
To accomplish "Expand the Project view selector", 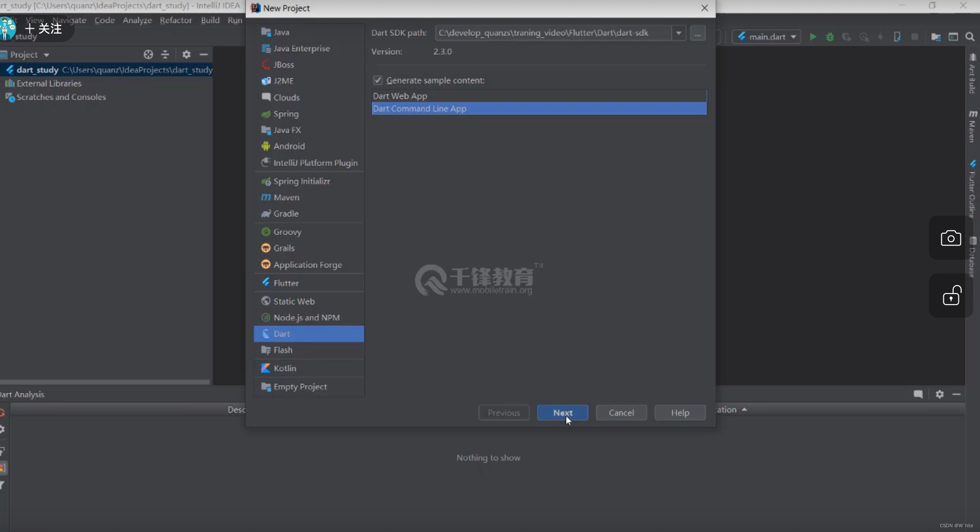I will tap(47, 54).
